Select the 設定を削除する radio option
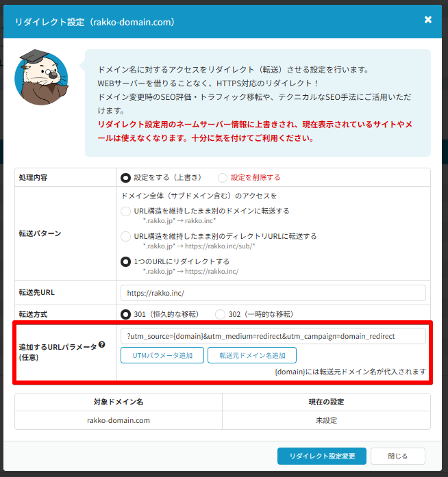 (x=223, y=177)
